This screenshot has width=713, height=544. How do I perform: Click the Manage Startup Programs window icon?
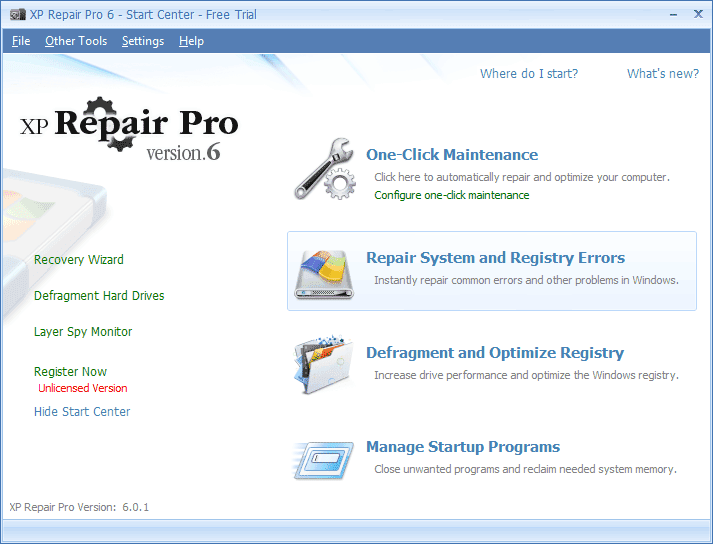(323, 460)
